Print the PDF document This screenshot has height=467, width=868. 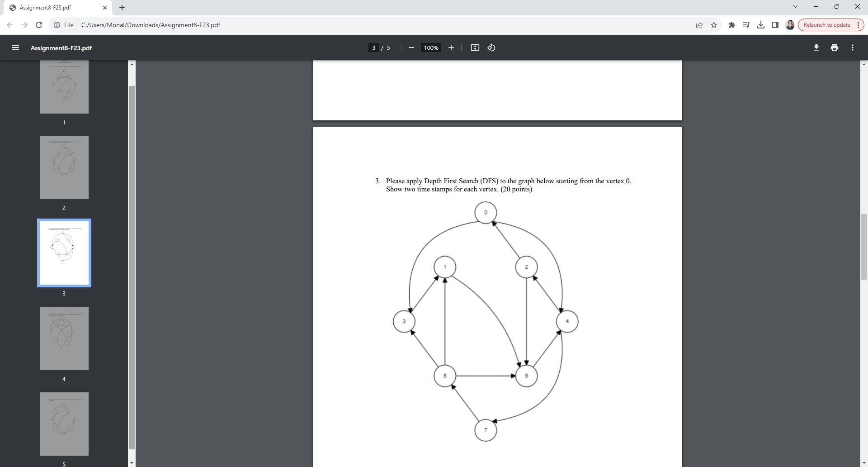(x=835, y=47)
